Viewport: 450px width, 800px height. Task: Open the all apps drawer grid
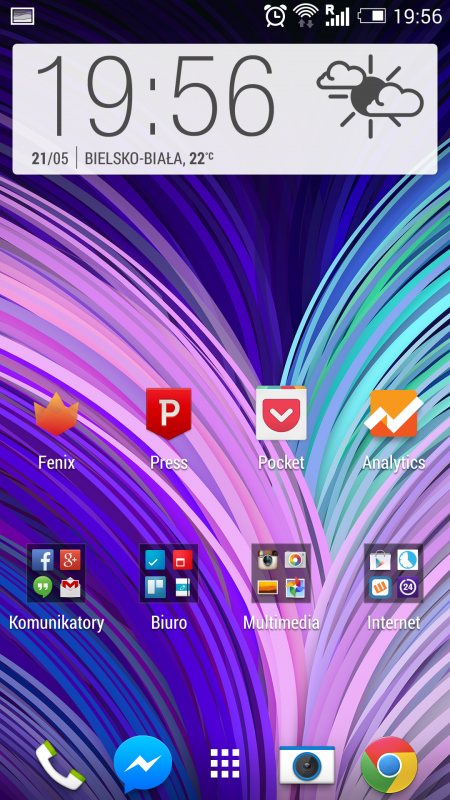(x=225, y=764)
